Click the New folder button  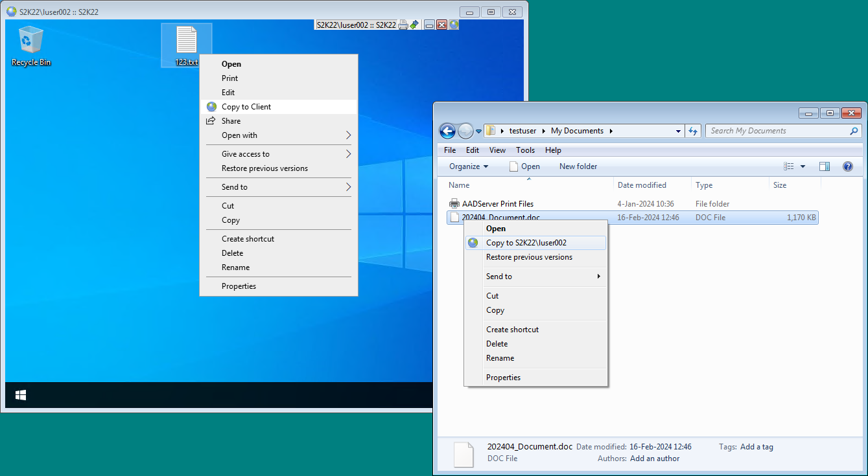tap(578, 166)
